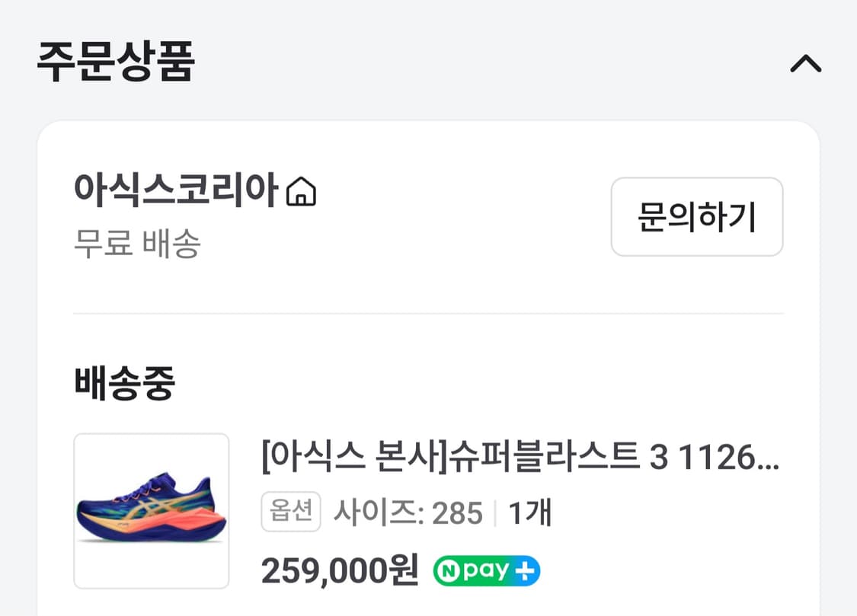The height and width of the screenshot is (616, 857).
Task: Select the 옵션 badge on the product
Action: click(x=292, y=511)
